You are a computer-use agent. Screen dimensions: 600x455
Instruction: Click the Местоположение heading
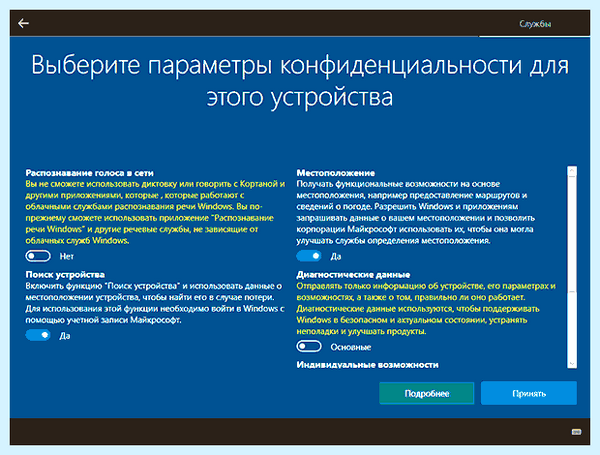click(x=336, y=173)
